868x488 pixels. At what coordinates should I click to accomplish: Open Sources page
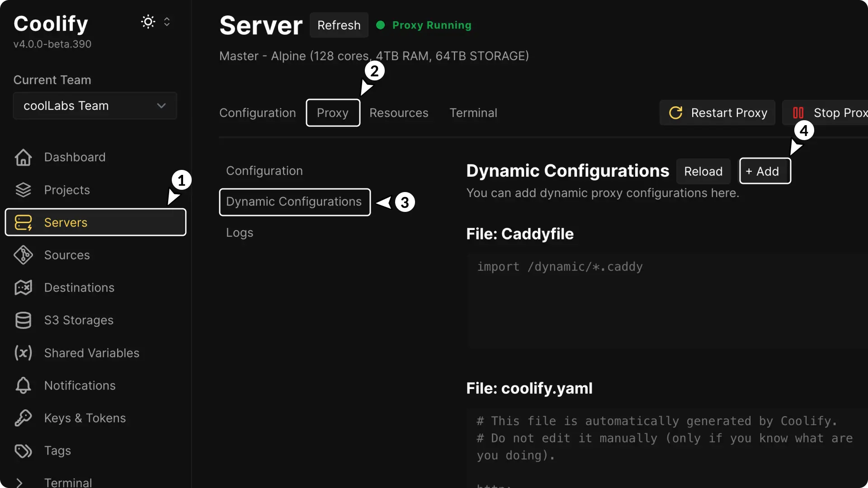tap(67, 255)
